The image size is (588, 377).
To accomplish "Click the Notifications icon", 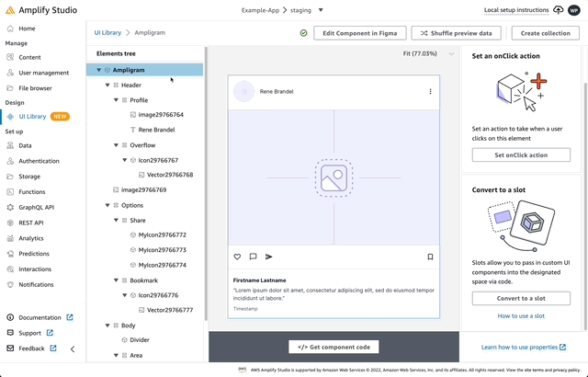I will [10, 284].
